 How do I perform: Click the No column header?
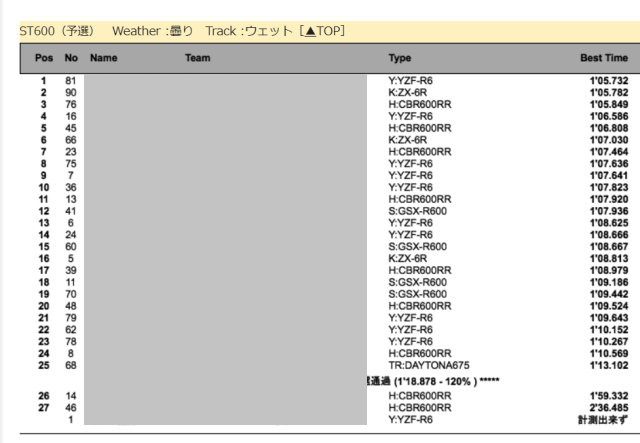pyautogui.click(x=71, y=59)
